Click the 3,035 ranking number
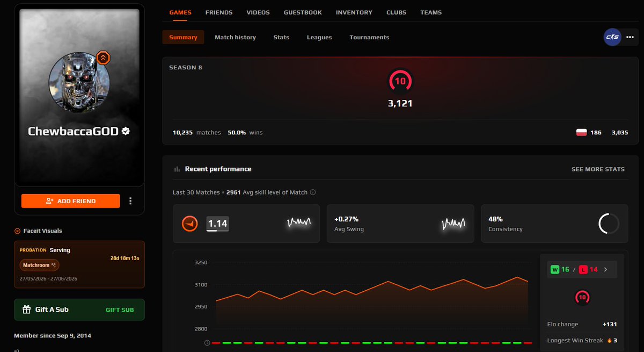 (x=620, y=132)
